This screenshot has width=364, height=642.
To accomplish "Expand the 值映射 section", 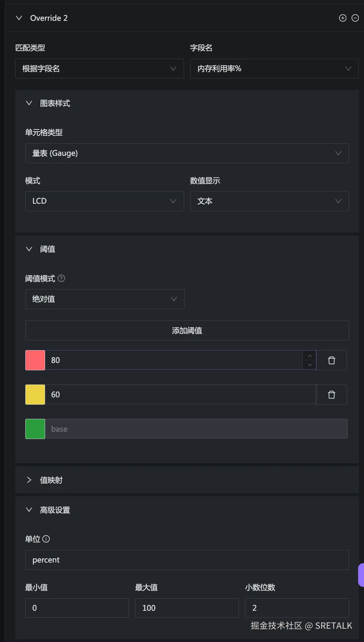I will (x=29, y=480).
